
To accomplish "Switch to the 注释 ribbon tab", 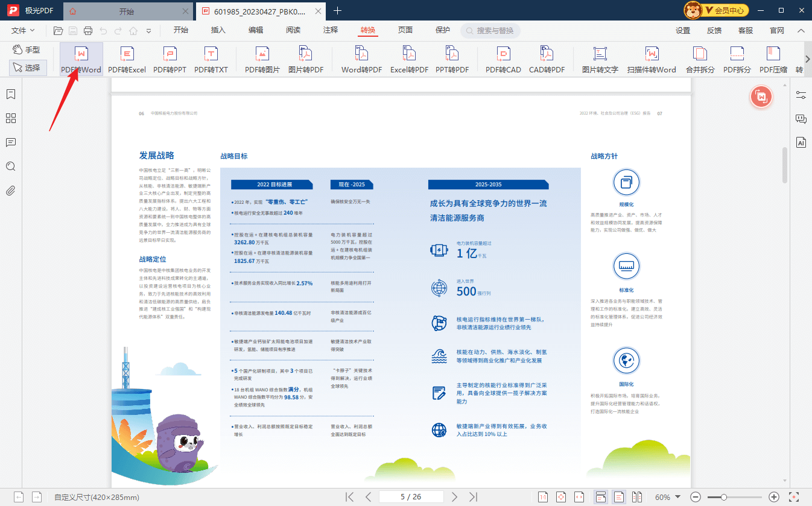I will click(x=331, y=30).
